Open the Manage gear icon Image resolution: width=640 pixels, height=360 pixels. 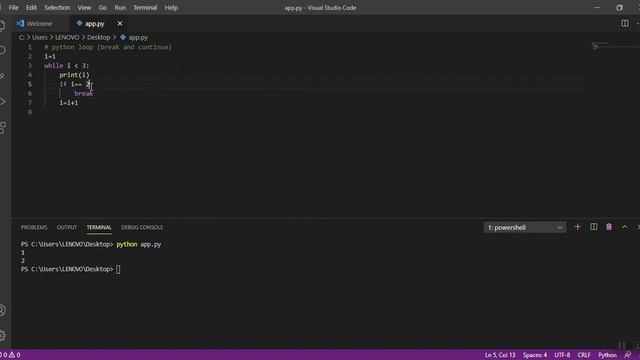tap(2, 335)
